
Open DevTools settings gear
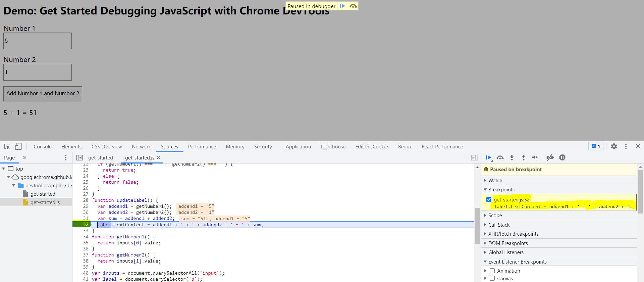[x=614, y=146]
